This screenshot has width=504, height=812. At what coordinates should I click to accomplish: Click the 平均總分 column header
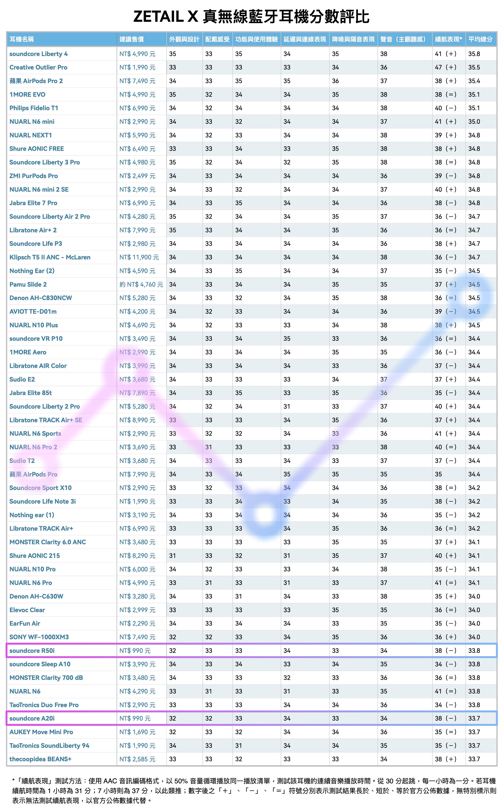480,39
